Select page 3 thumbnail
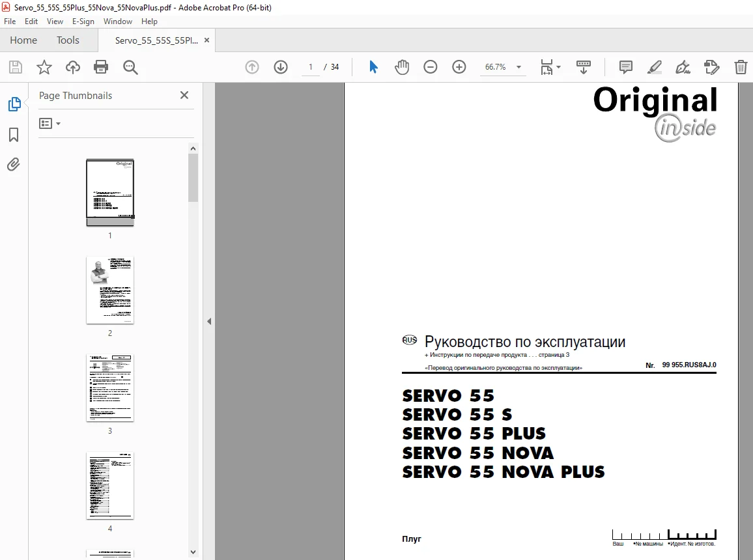753x560 pixels. click(110, 388)
